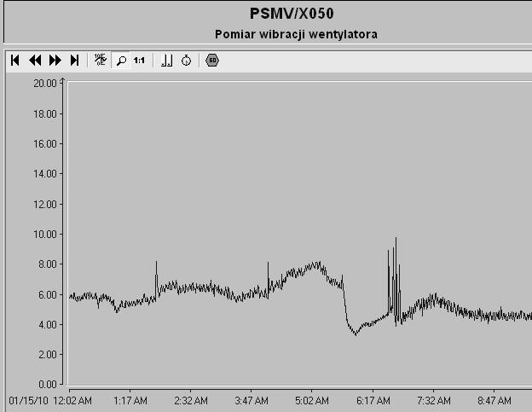
Task: Click the 2.00 y-axis label
Action: click(x=48, y=354)
